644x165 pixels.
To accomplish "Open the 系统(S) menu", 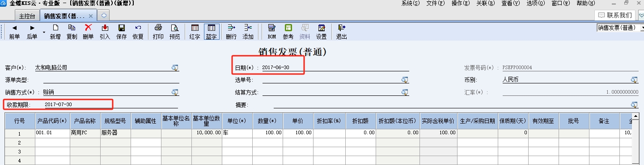I will point(411,3).
